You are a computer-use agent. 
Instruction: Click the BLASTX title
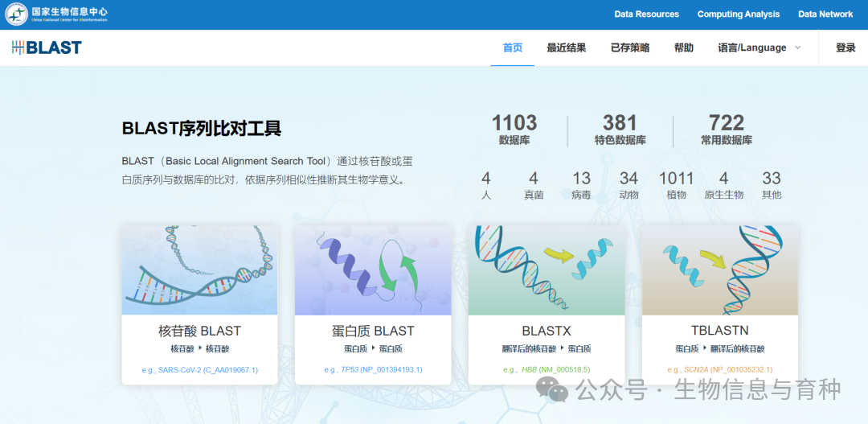tap(547, 331)
